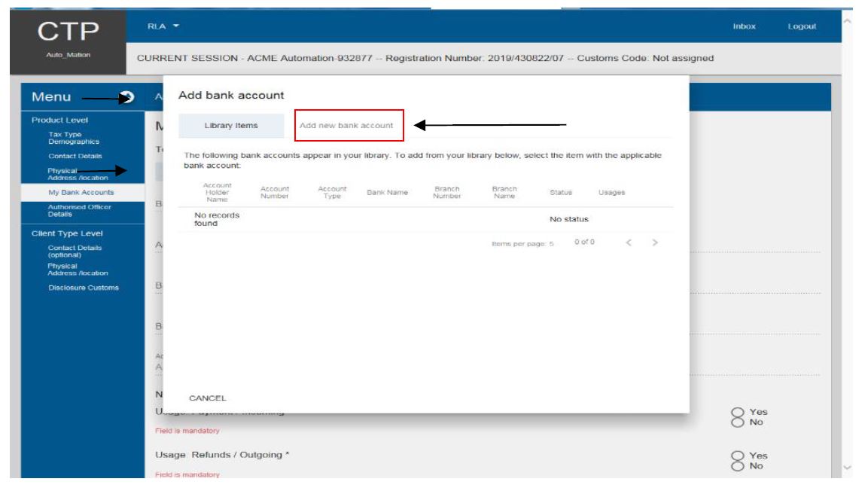
Task: Click the Branch Name column header
Action: point(504,192)
